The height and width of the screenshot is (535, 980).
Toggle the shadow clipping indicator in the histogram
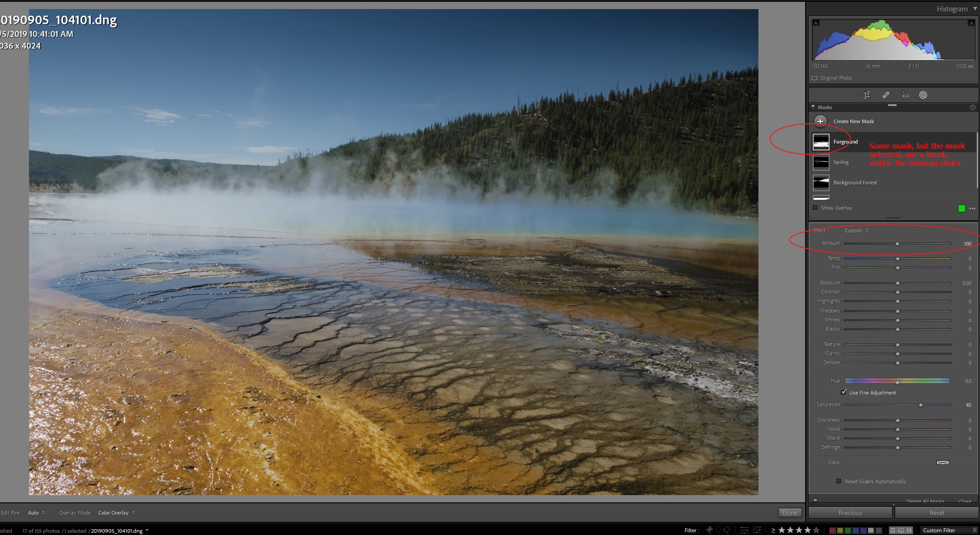(x=816, y=23)
